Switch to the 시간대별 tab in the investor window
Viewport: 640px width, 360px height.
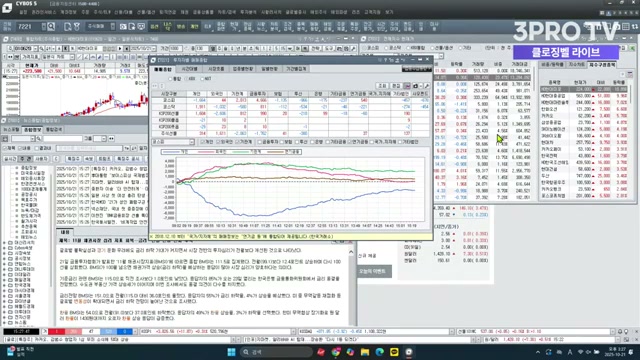190,69
